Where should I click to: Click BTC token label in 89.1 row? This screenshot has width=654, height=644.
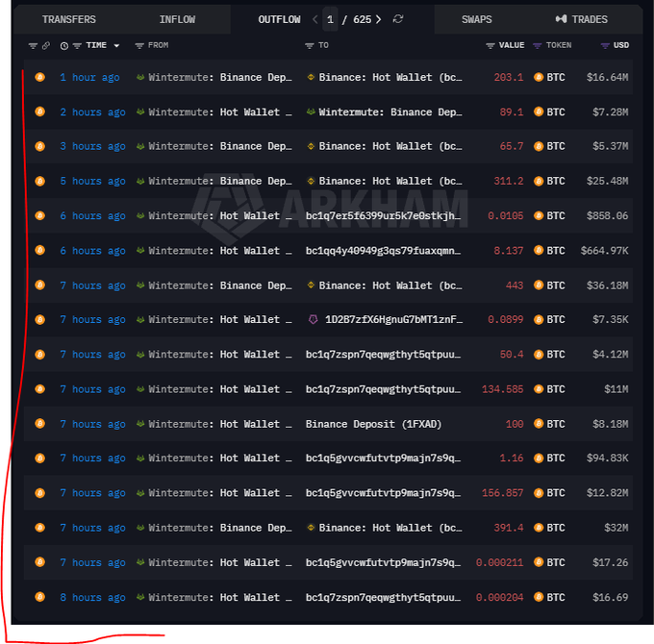556,112
